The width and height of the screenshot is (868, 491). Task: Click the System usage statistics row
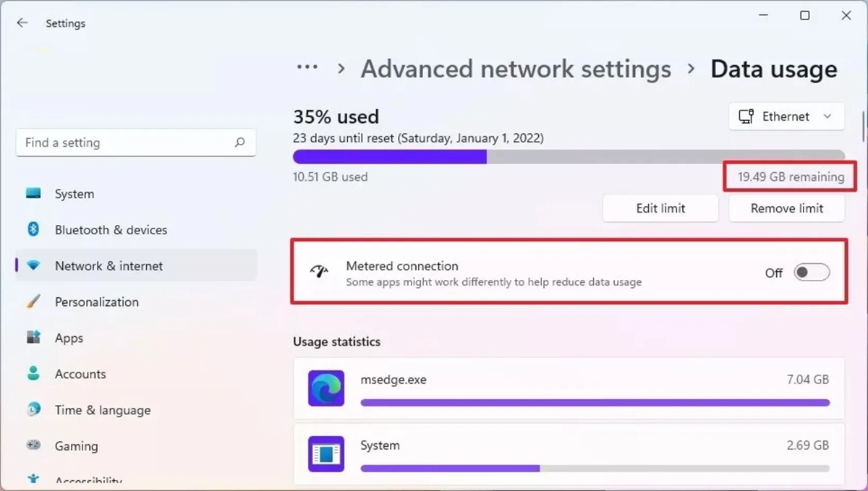(569, 454)
